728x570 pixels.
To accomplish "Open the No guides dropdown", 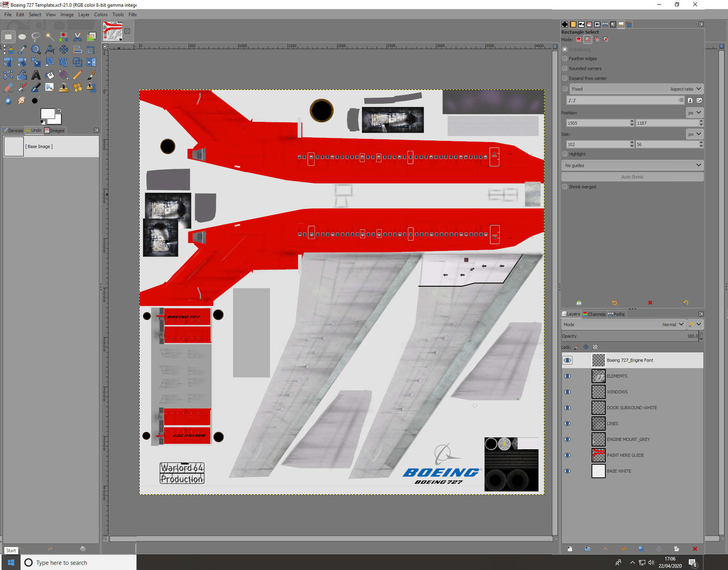I will tap(632, 165).
